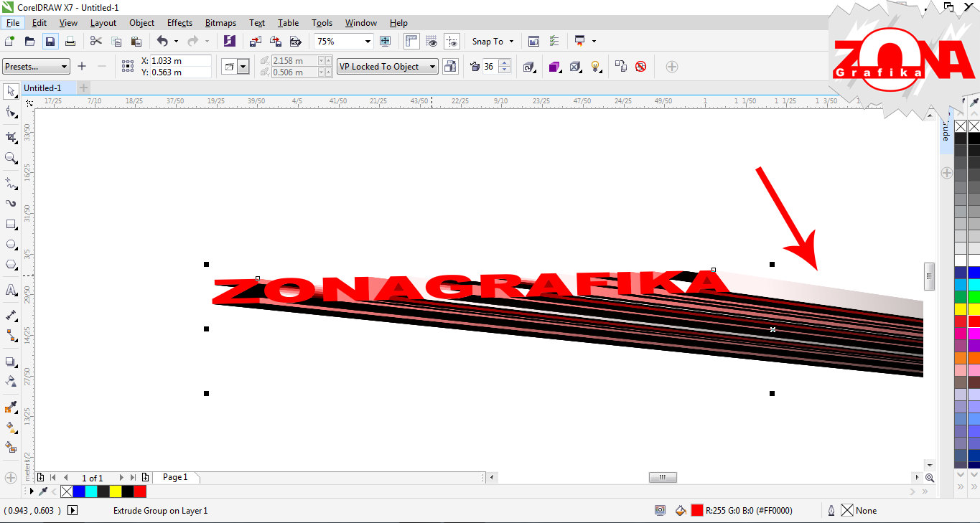Go to the next page arrow
Viewport: 980px width, 523px height.
[121, 477]
